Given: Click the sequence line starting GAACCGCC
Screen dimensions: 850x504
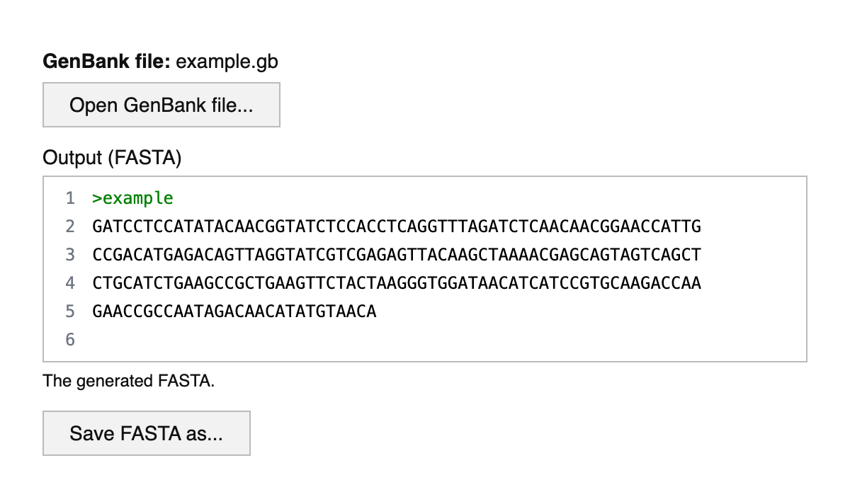Looking at the screenshot, I should pos(234,311).
